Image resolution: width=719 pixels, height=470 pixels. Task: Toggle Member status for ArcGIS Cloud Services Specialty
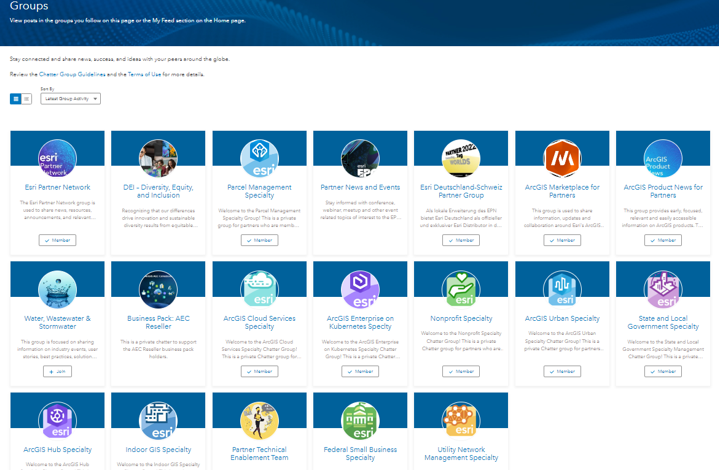pos(259,371)
